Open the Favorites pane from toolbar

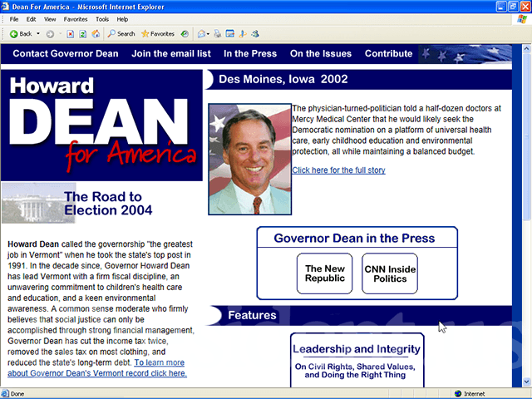[158, 34]
